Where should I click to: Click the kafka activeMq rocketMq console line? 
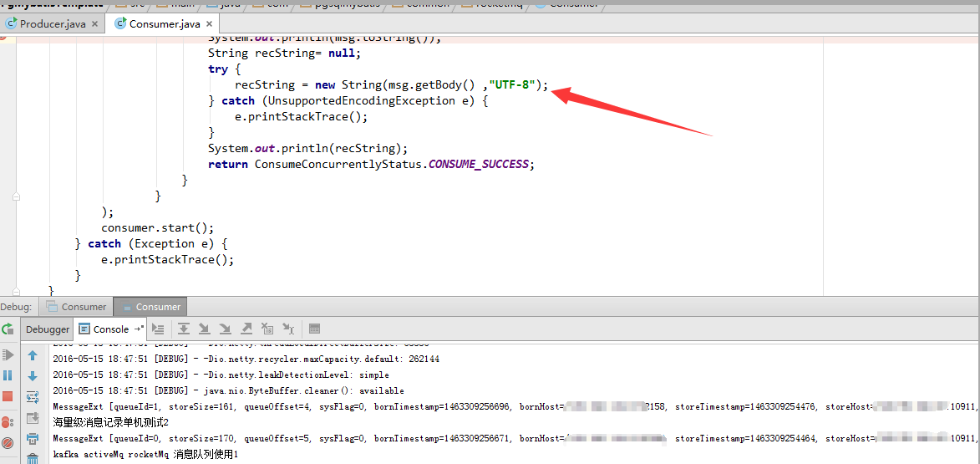point(145,454)
